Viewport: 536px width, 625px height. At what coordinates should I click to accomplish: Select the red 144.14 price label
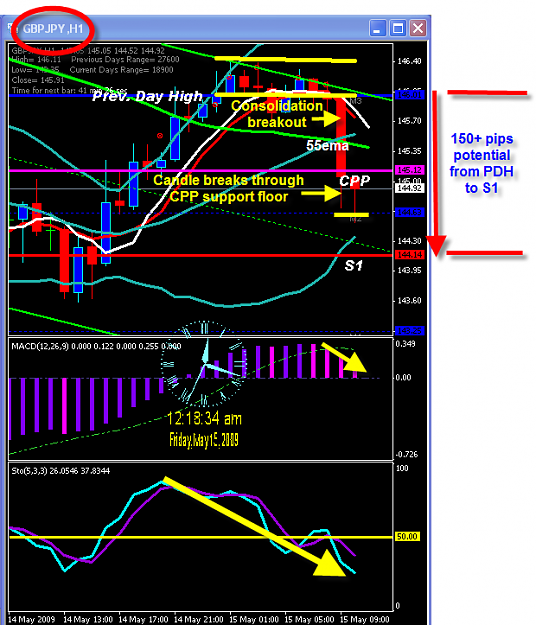point(409,255)
